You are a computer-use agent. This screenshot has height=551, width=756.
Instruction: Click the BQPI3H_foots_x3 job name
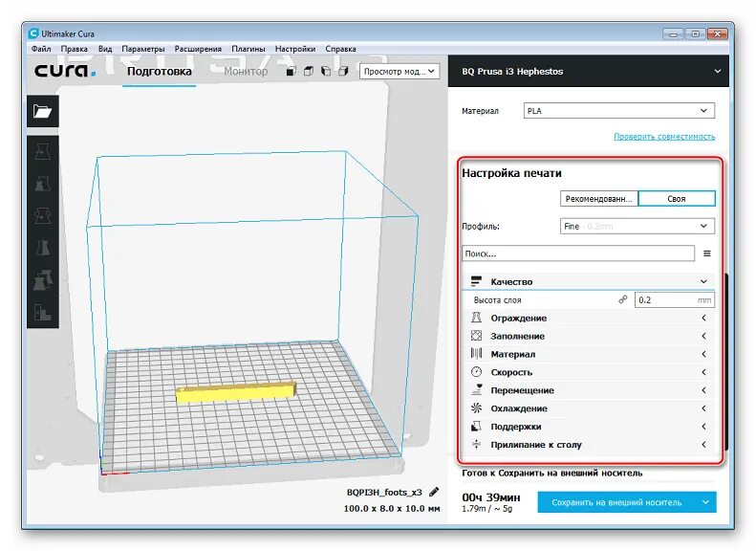point(384,492)
